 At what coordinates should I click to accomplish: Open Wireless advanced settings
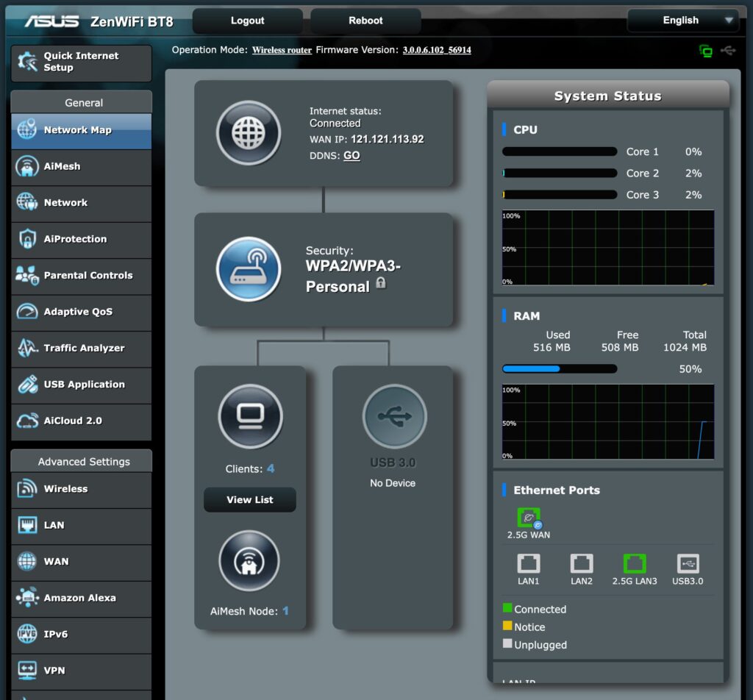pyautogui.click(x=81, y=490)
